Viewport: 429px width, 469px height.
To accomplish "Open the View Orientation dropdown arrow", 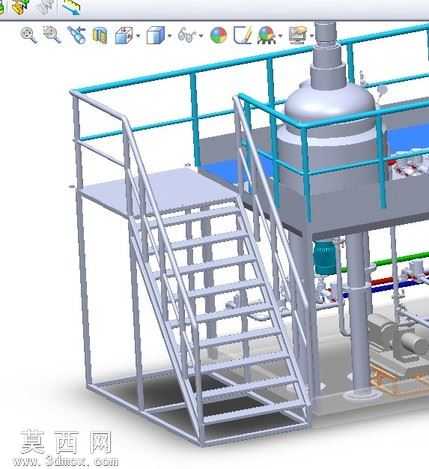I will pyautogui.click(x=138, y=36).
